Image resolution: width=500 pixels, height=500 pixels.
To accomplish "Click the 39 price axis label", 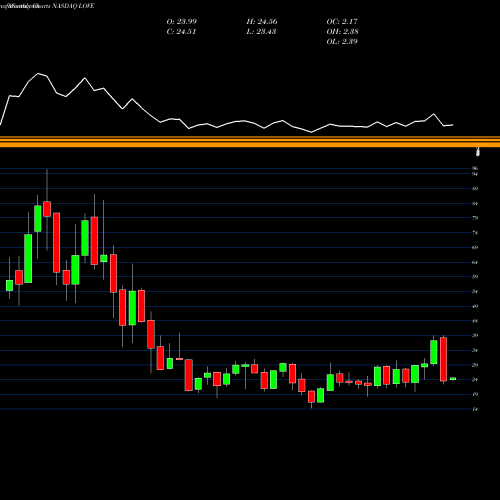I will pyautogui.click(x=475, y=336).
